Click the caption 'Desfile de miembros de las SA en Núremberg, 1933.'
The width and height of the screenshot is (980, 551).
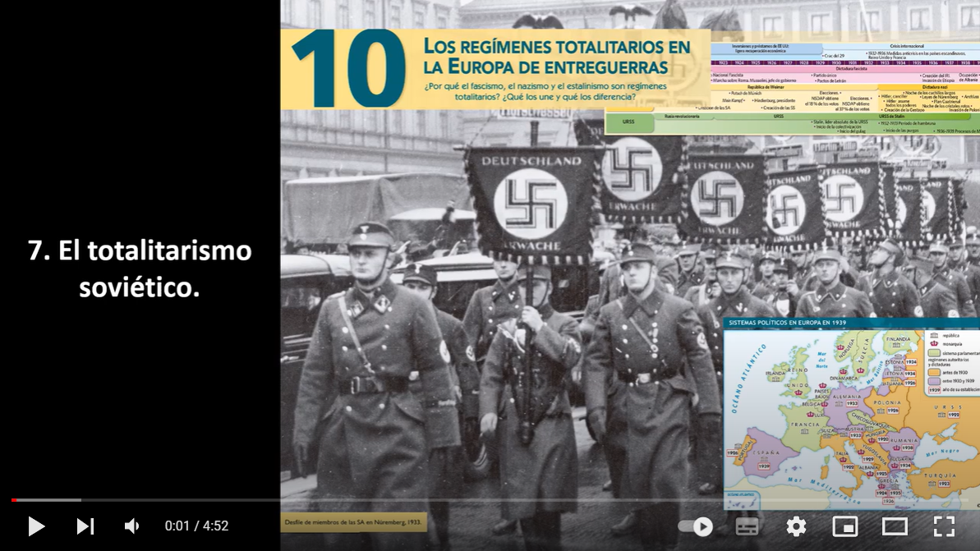click(353, 522)
